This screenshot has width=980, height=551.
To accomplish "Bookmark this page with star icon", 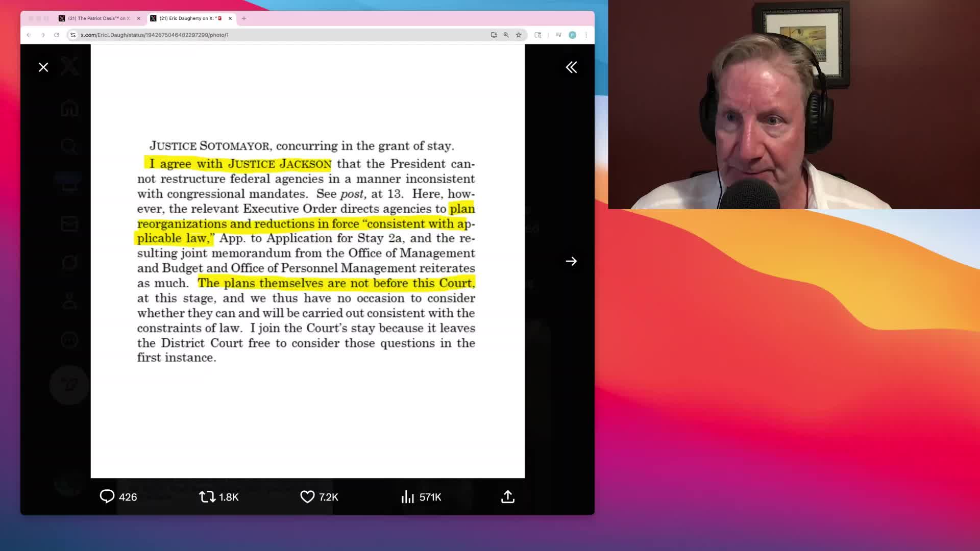I will coord(519,35).
